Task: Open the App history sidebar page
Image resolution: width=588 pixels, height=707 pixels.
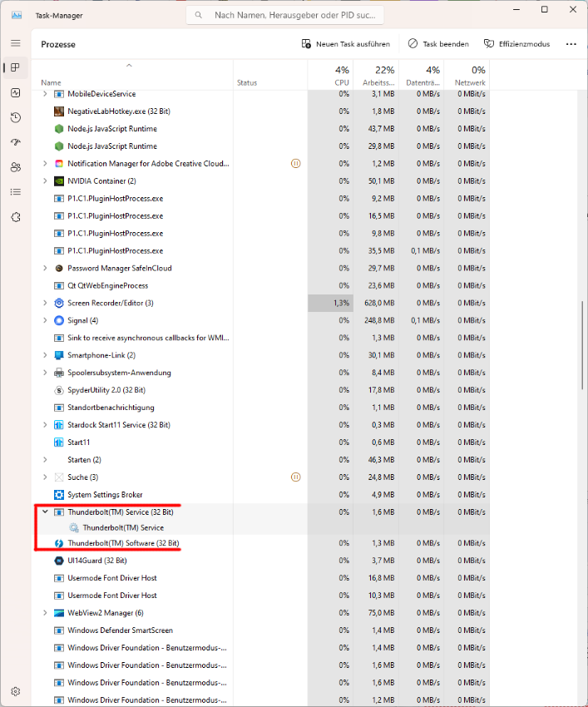Action: point(15,117)
